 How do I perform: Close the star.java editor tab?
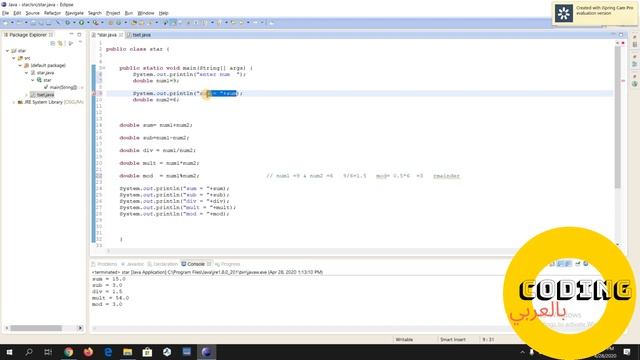pyautogui.click(x=121, y=35)
